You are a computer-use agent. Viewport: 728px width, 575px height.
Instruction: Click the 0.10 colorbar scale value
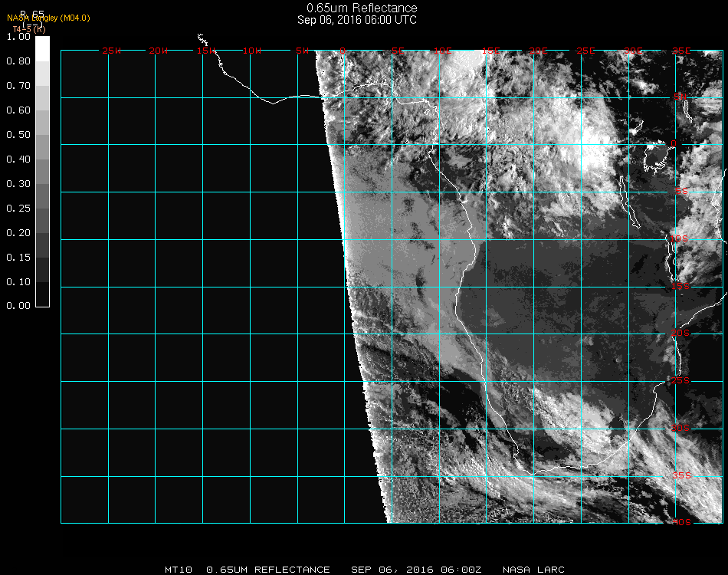click(18, 282)
